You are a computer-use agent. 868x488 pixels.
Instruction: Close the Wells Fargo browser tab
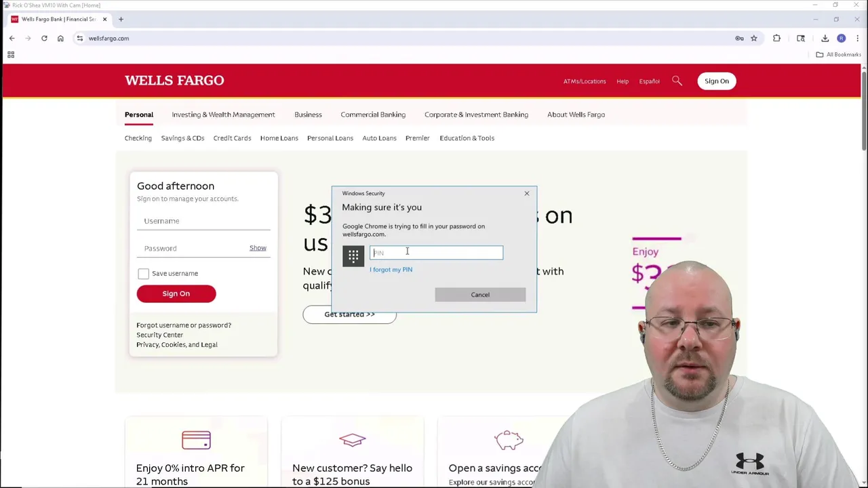pyautogui.click(x=104, y=19)
